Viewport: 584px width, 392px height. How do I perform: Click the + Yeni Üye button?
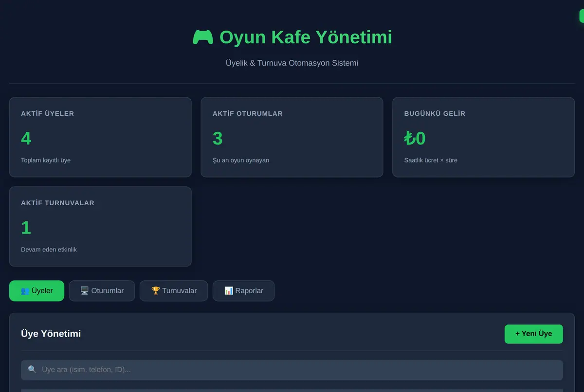[533, 334]
